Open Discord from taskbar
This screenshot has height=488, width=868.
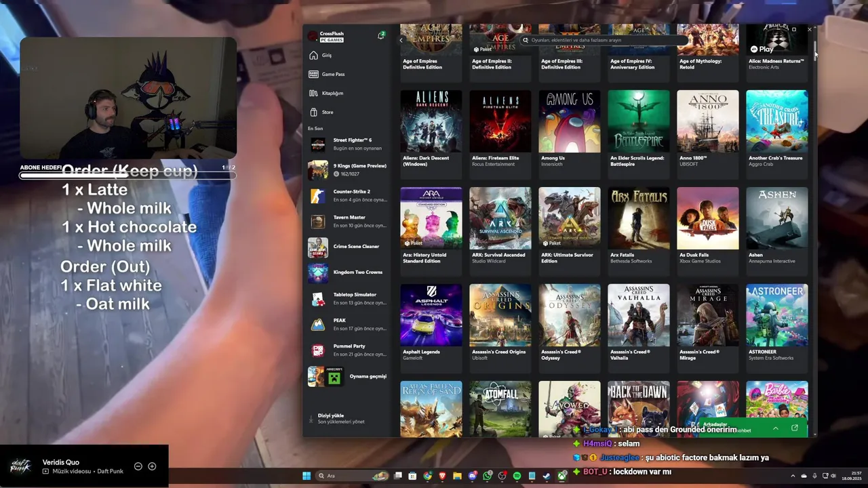(x=473, y=476)
